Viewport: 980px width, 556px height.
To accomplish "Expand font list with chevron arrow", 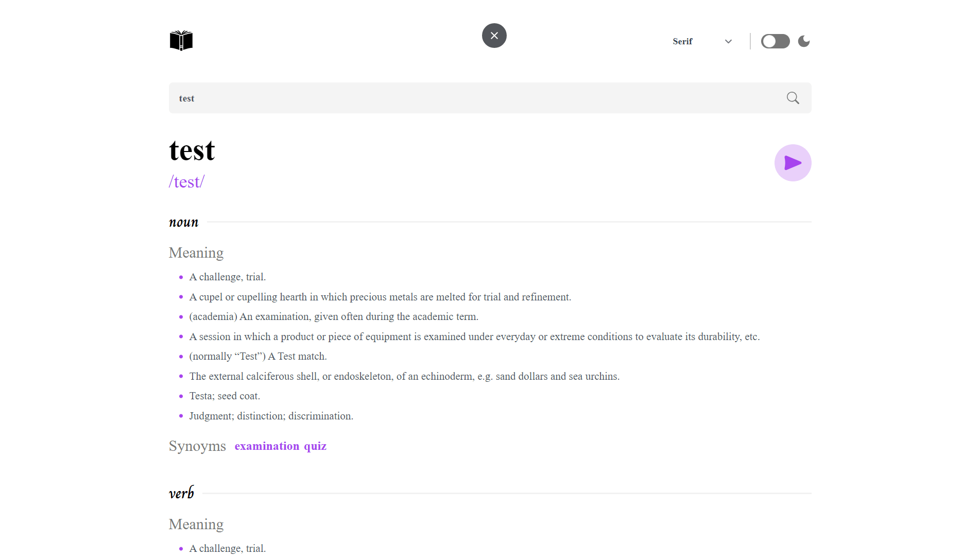I will pos(728,41).
